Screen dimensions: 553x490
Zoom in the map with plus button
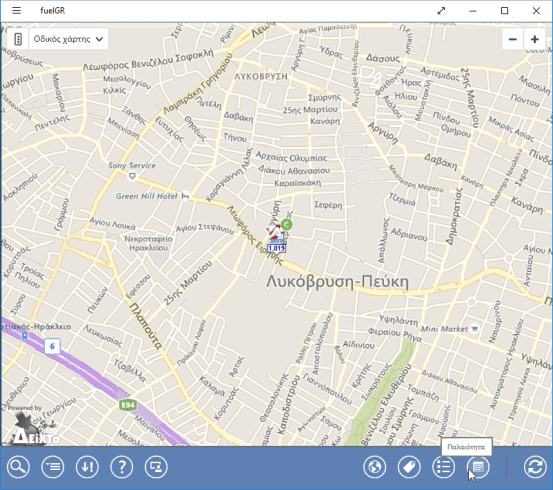535,39
